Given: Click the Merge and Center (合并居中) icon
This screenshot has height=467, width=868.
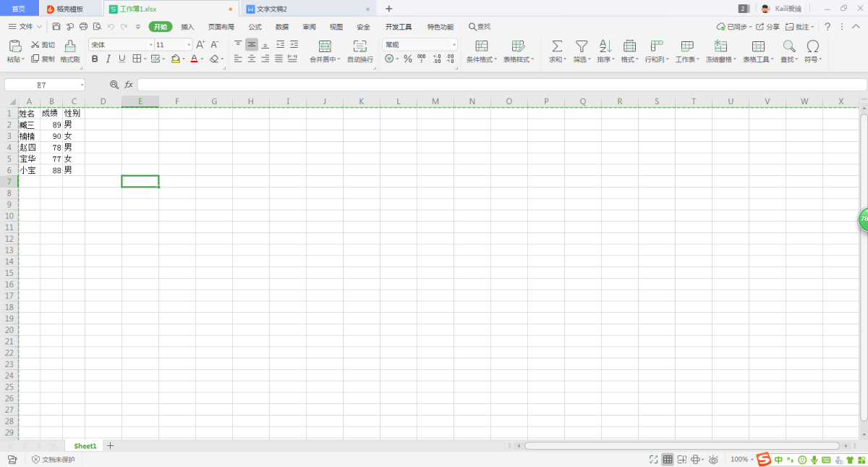Looking at the screenshot, I should (x=325, y=46).
